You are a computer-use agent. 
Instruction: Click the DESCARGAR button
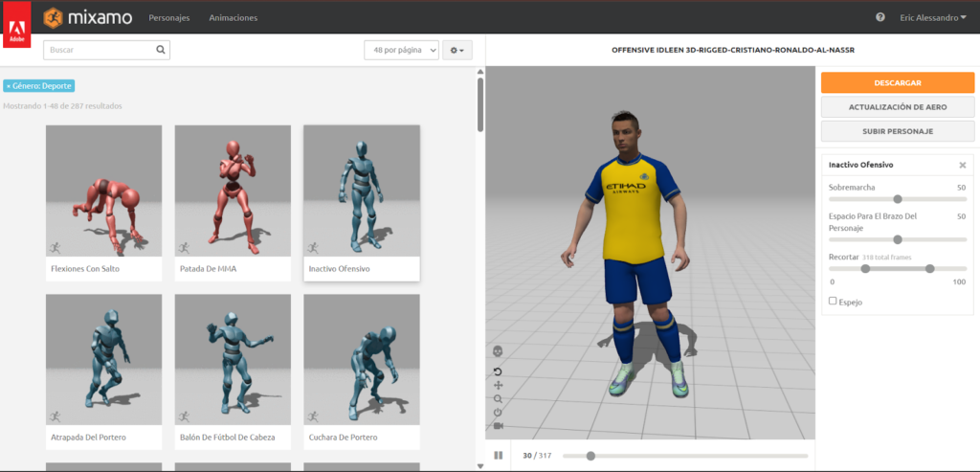(x=898, y=82)
